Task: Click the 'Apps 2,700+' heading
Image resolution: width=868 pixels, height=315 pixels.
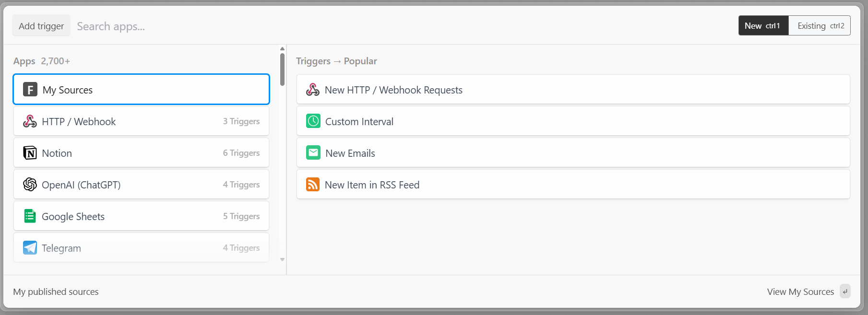Action: point(42,61)
